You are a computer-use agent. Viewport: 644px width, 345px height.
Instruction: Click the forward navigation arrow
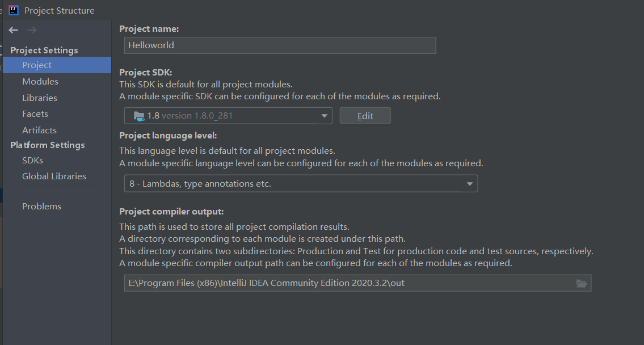pos(32,30)
